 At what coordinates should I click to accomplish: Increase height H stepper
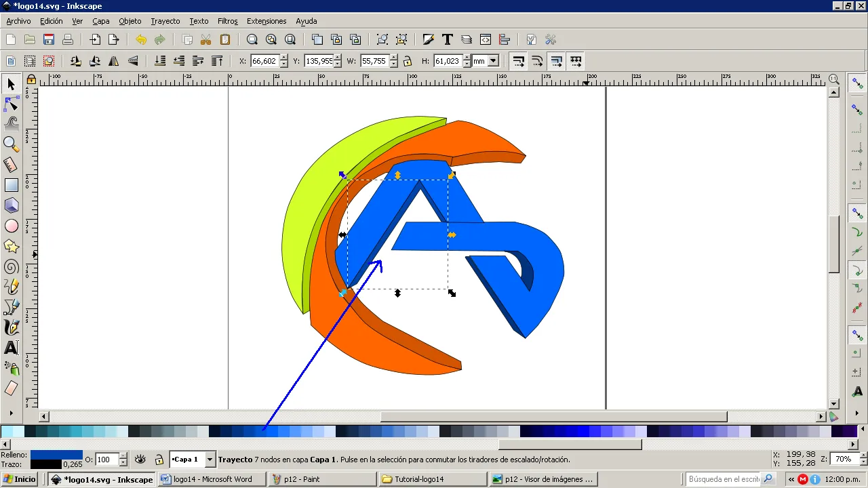[x=466, y=58]
